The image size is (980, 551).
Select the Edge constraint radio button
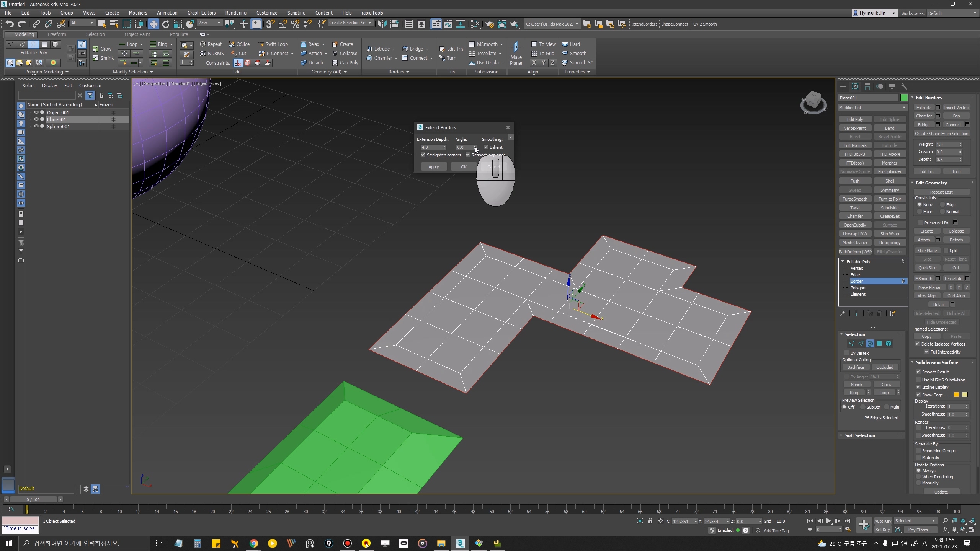click(943, 205)
